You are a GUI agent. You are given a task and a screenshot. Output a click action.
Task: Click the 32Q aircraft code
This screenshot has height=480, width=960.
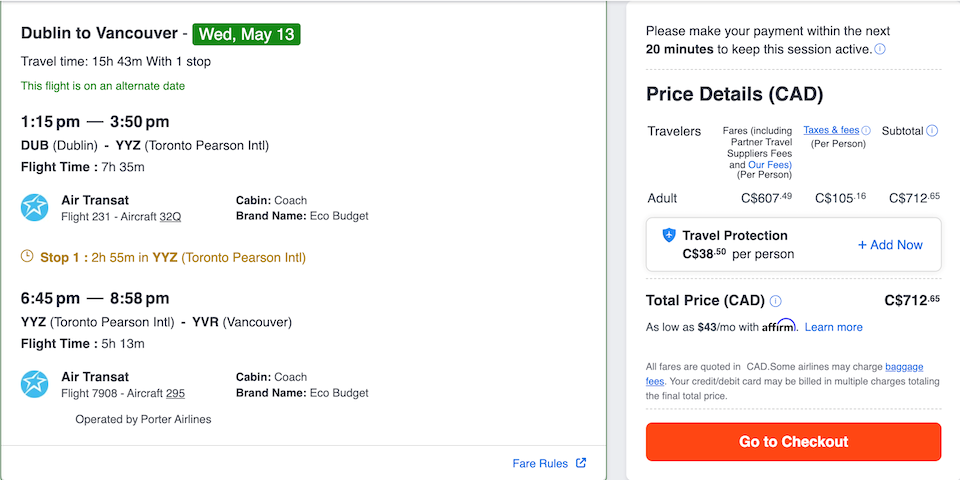(170, 216)
